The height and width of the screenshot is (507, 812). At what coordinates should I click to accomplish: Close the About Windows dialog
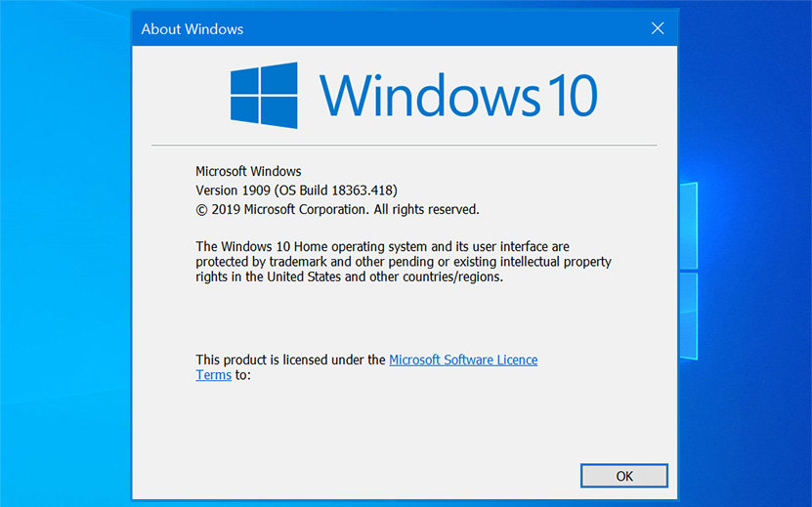658,28
